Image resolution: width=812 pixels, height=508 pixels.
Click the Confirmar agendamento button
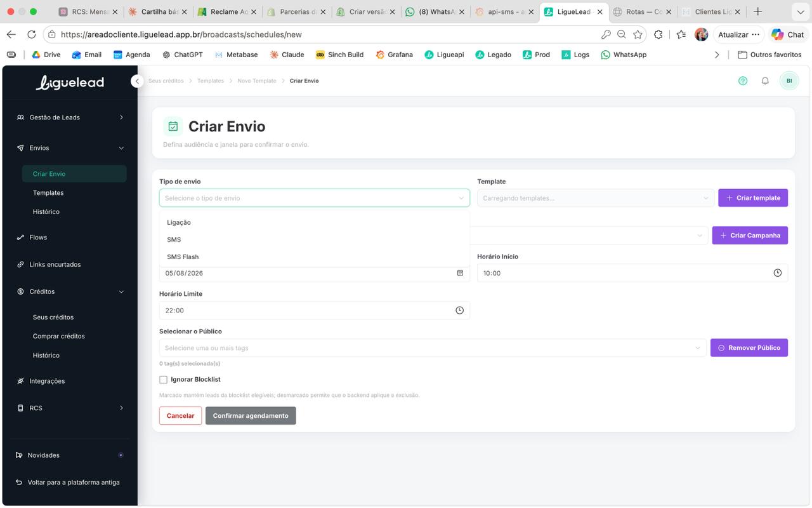[x=251, y=416]
